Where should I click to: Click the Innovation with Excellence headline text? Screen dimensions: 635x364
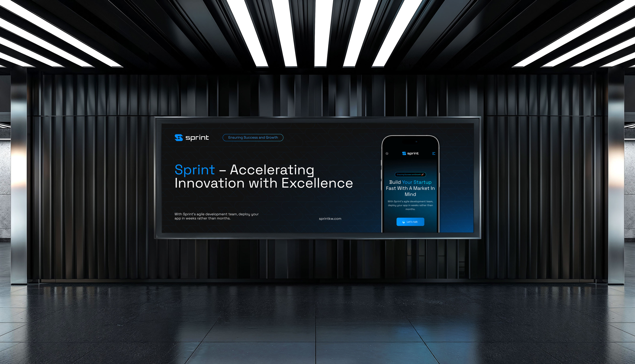click(264, 183)
